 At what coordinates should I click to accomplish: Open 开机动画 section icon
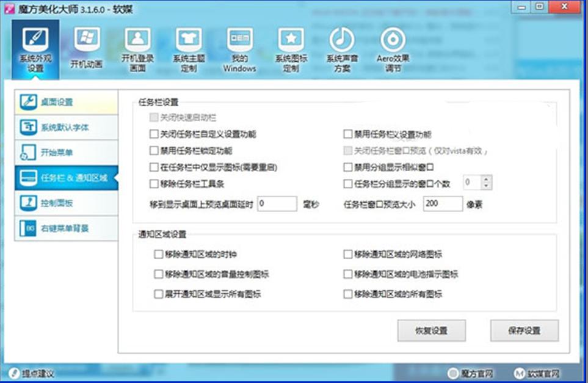[87, 39]
